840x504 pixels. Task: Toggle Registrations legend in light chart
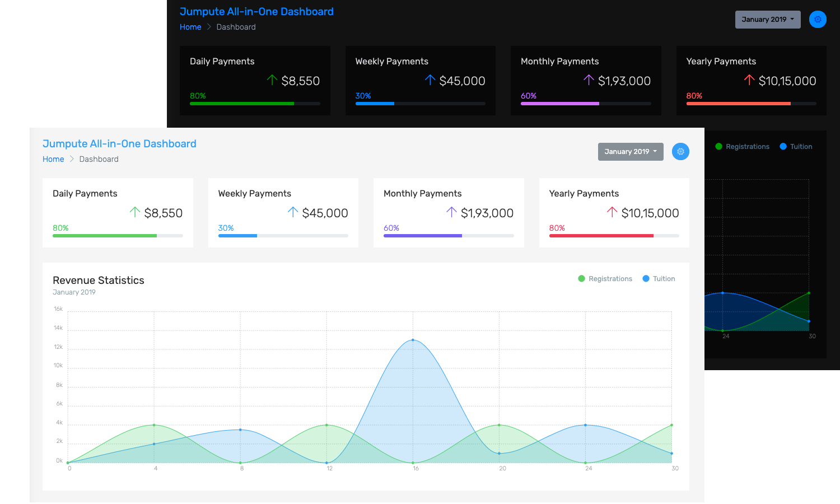(x=605, y=278)
